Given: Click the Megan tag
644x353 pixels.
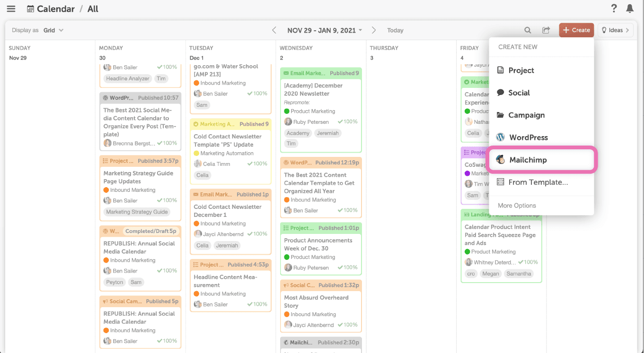Looking at the screenshot, I should pos(490,274).
